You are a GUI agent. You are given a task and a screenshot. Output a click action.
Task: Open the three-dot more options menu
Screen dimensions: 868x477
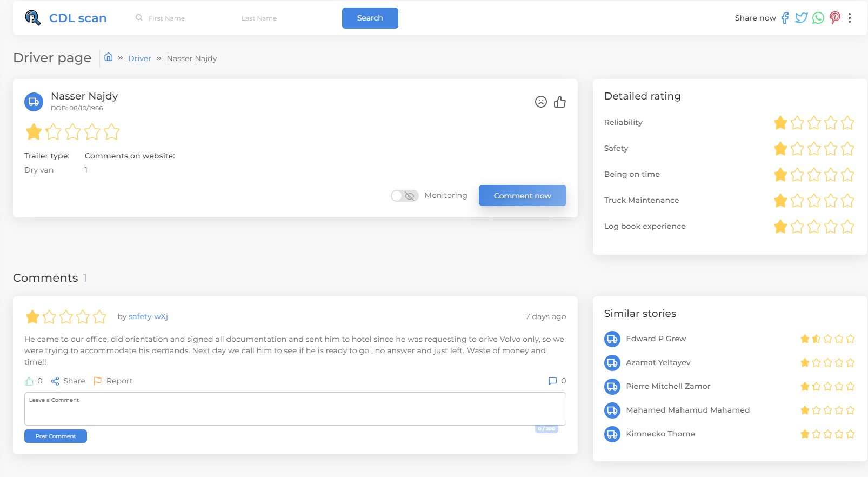[850, 18]
